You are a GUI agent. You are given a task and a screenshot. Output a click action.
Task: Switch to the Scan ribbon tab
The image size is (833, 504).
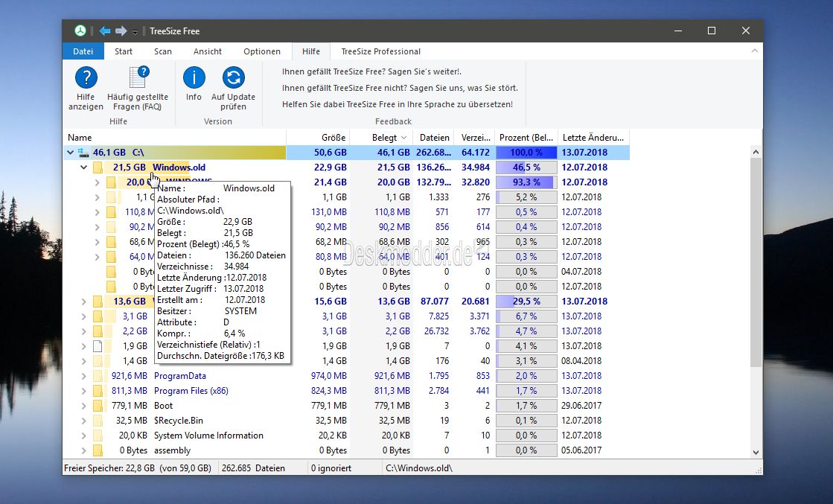(162, 51)
